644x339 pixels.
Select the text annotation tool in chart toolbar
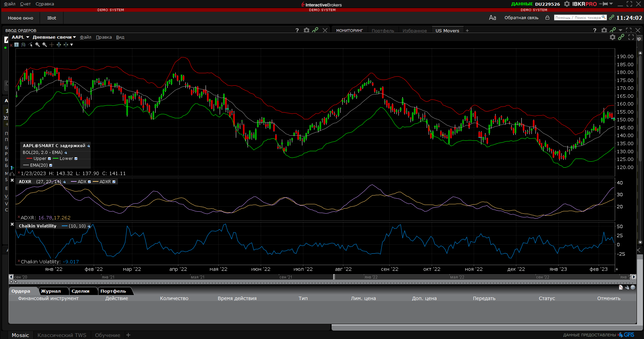pyautogui.click(x=16, y=45)
